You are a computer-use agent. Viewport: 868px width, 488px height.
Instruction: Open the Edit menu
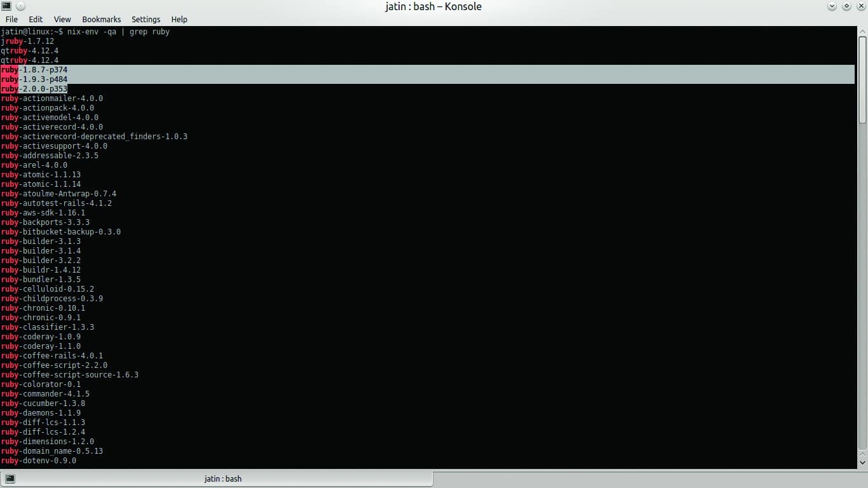coord(36,19)
